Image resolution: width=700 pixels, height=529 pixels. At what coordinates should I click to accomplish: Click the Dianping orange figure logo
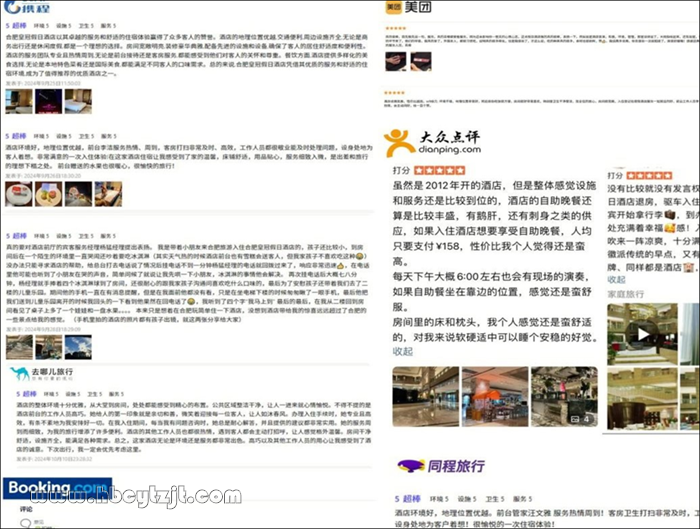[399, 141]
